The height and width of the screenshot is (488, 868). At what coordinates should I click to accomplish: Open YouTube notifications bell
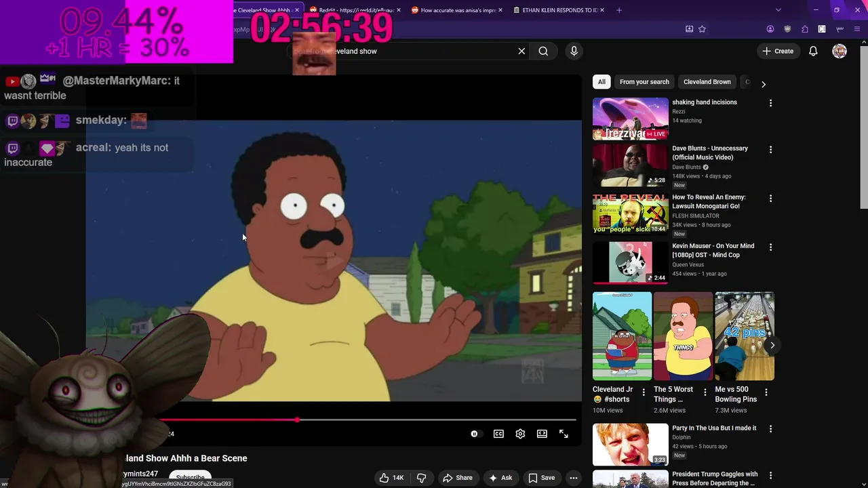tap(813, 51)
